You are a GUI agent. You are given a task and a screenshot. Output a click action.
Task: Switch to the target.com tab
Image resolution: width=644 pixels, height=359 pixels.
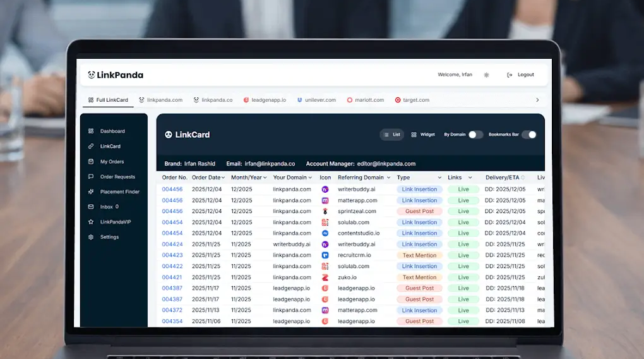412,100
